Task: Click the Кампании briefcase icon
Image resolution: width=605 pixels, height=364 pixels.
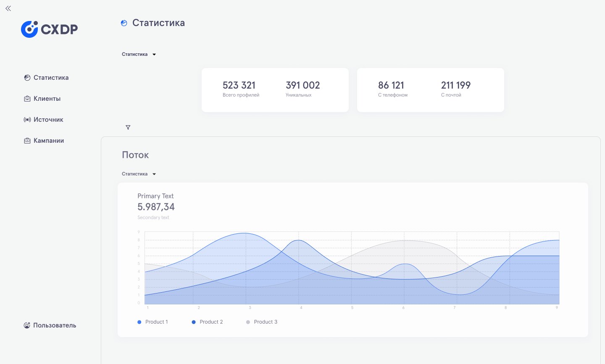Action: pos(27,141)
